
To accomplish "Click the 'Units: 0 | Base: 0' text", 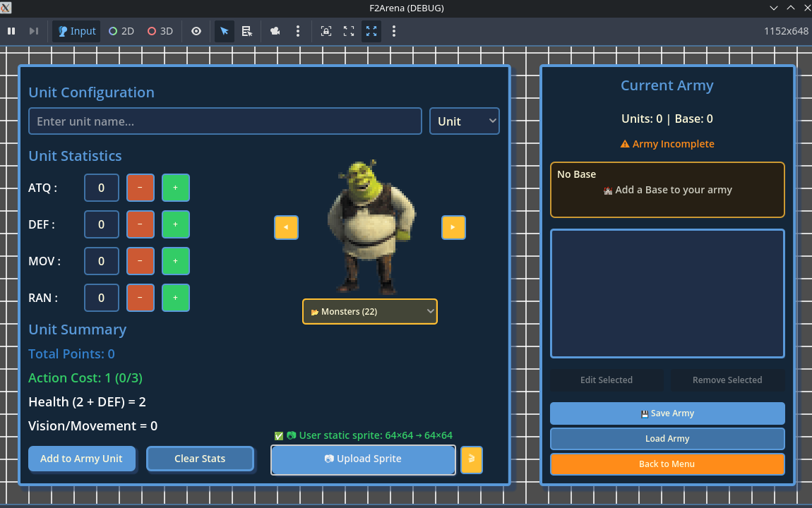I will coord(667,119).
